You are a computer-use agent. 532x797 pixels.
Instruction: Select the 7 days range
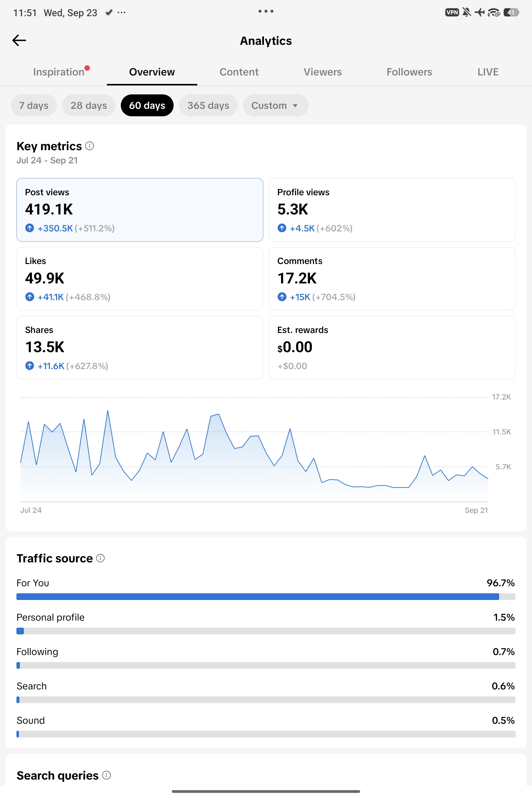[34, 106]
